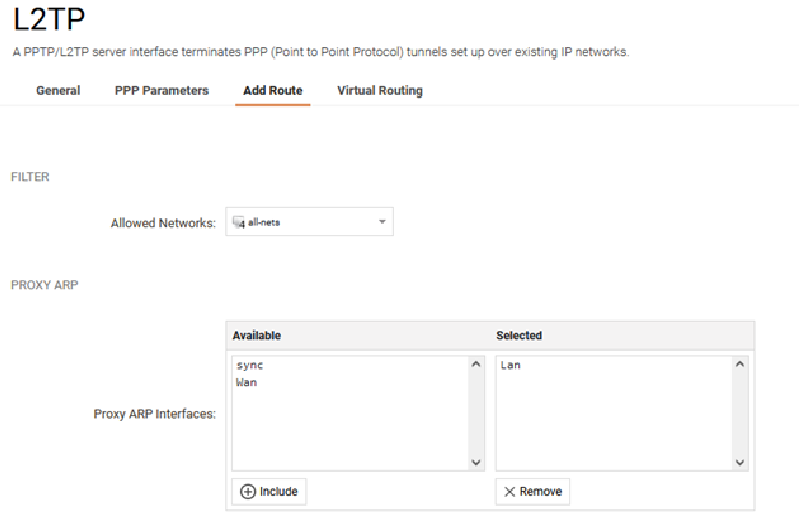This screenshot has width=799, height=516.
Task: Switch to the General tab
Action: click(x=58, y=91)
